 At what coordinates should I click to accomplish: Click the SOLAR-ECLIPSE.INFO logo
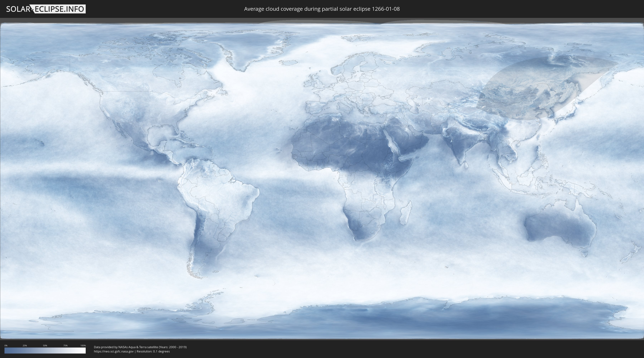pos(46,9)
